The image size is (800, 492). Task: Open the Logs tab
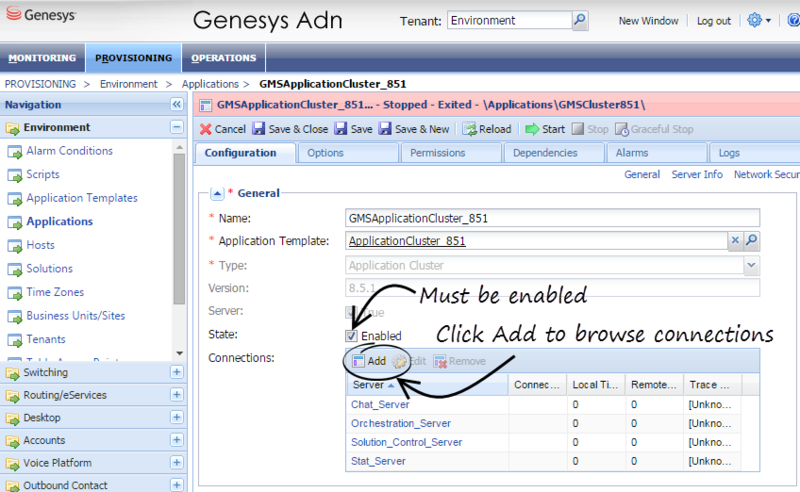754,153
